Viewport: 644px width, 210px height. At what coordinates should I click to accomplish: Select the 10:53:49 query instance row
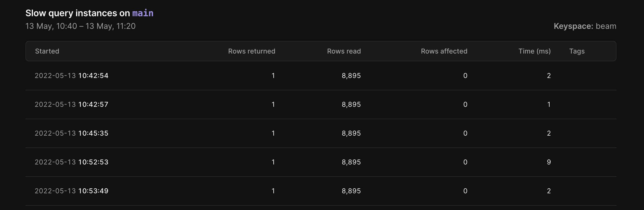click(x=321, y=191)
